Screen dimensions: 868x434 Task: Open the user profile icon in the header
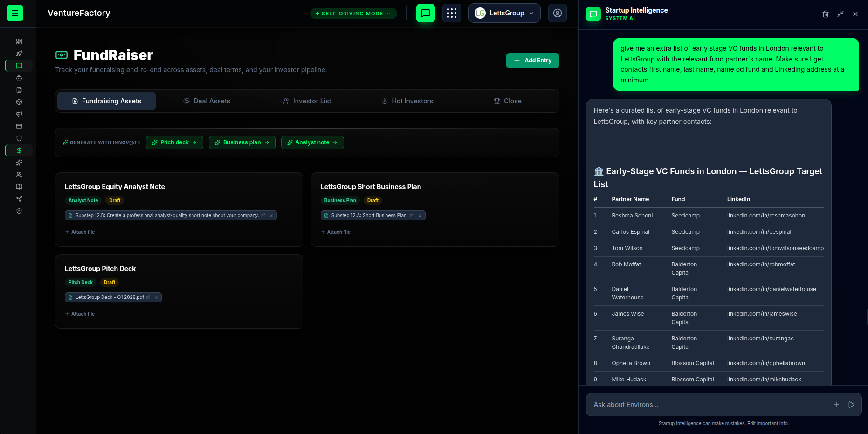point(558,13)
